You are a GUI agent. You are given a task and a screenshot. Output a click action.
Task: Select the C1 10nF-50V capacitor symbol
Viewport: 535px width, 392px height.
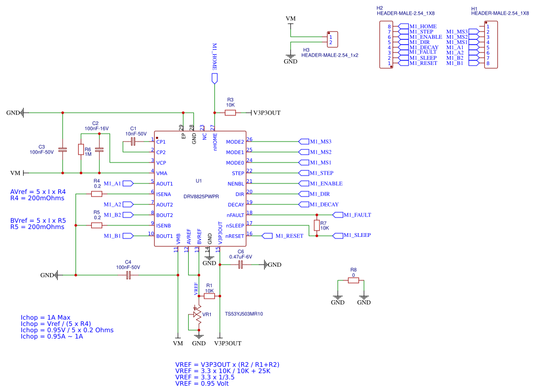(x=133, y=141)
